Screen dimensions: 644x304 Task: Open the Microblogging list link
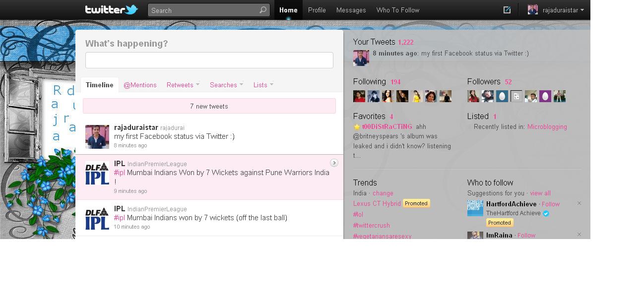click(x=547, y=127)
